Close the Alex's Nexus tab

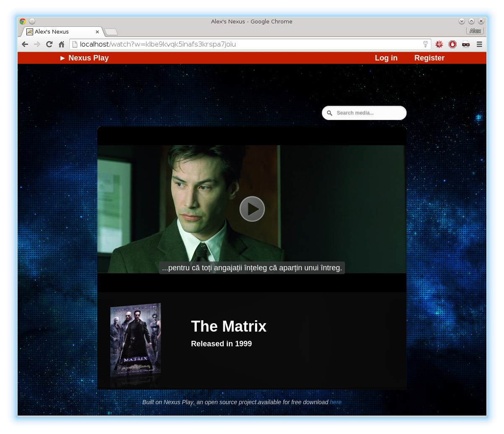[x=97, y=32]
